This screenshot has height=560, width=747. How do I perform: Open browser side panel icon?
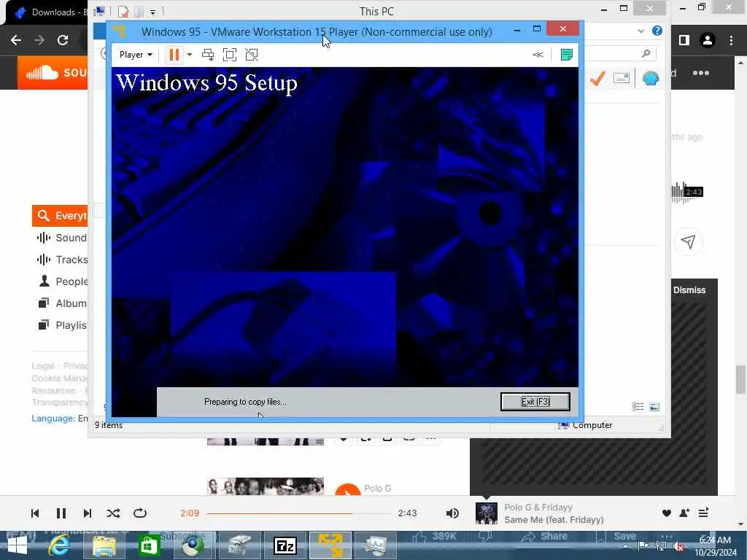point(684,41)
